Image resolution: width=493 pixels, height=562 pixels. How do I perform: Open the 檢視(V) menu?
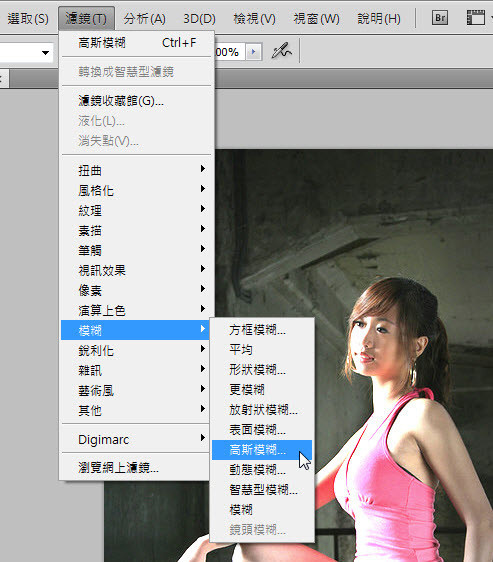pyautogui.click(x=254, y=18)
